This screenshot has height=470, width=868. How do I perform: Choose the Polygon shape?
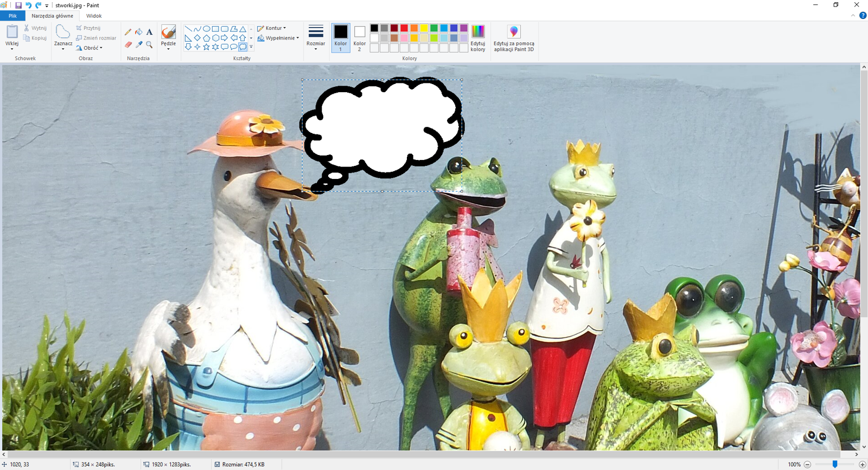234,29
